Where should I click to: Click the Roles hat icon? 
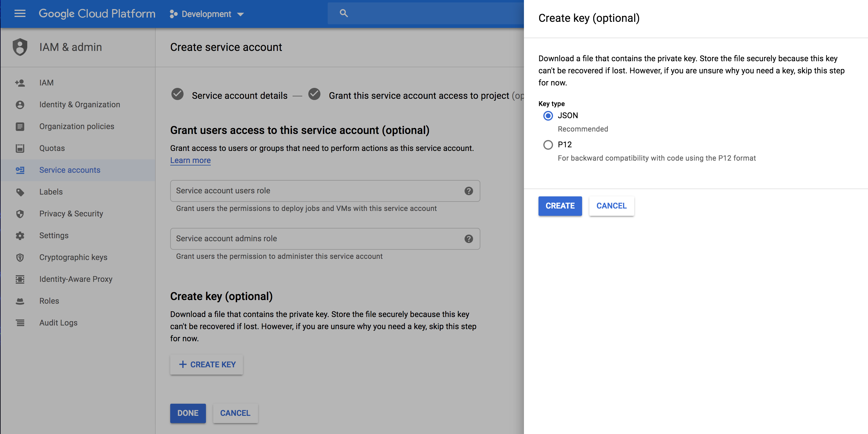click(x=20, y=301)
